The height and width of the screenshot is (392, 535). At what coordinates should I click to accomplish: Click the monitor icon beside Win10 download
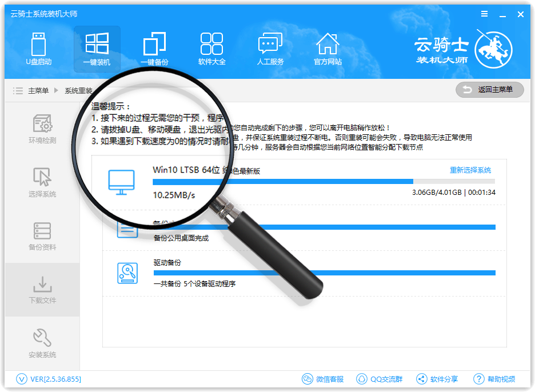pos(121,182)
